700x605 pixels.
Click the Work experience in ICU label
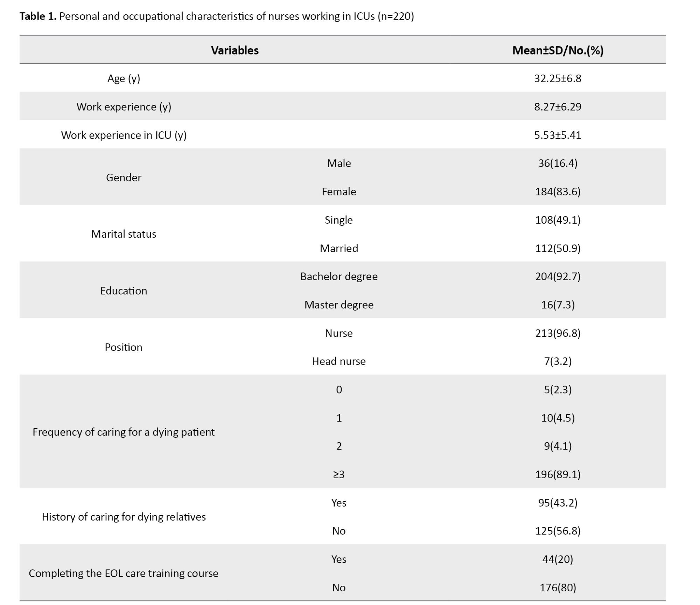tap(124, 135)
